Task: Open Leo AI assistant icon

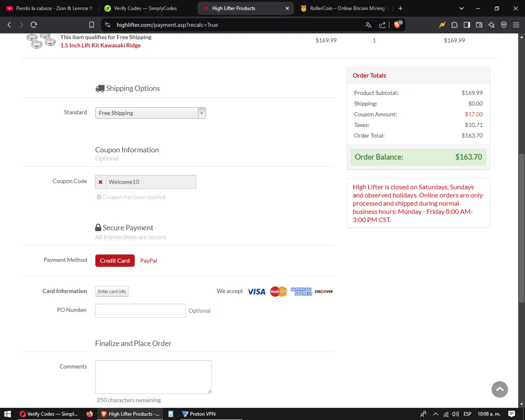Action: tap(491, 25)
